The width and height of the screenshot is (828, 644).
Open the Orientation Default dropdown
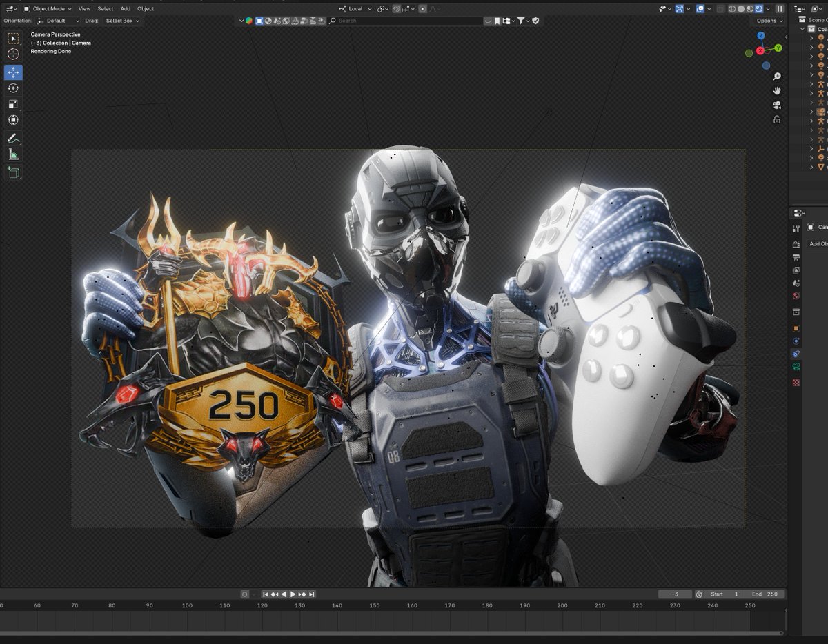point(59,21)
